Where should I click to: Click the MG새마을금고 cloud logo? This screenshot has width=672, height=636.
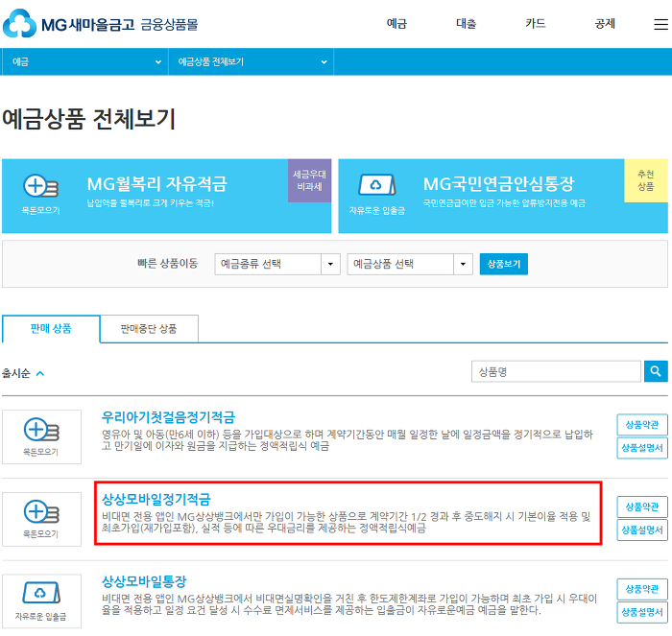point(20,24)
